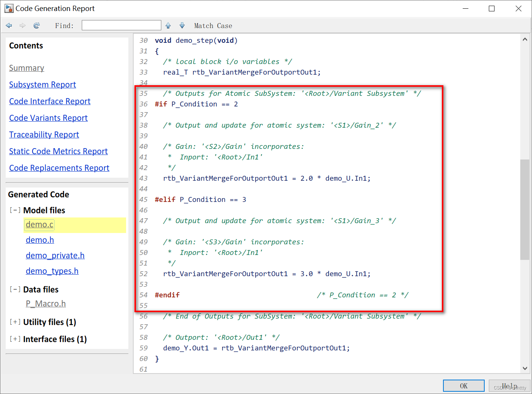Open the Traceability Report link

44,135
